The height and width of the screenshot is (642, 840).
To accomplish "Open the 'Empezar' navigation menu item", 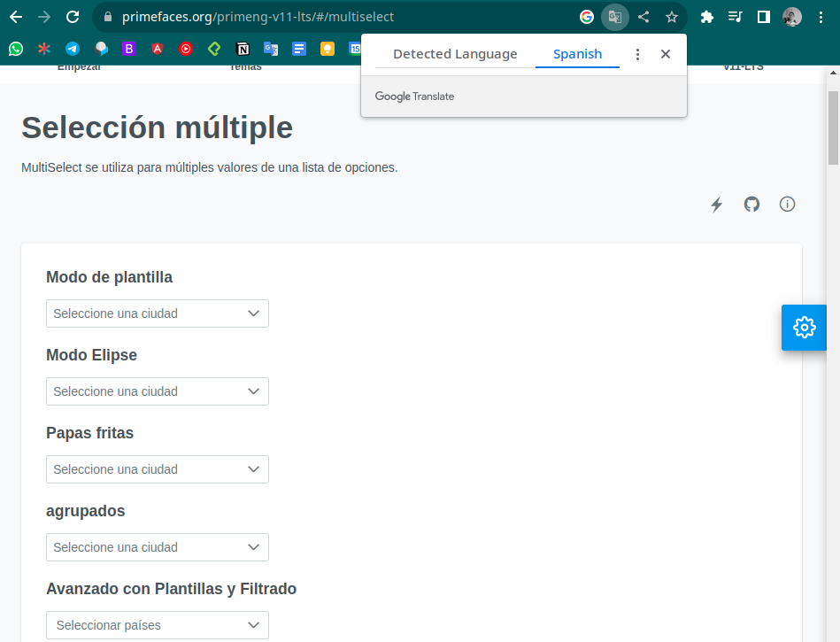I will tap(78, 65).
